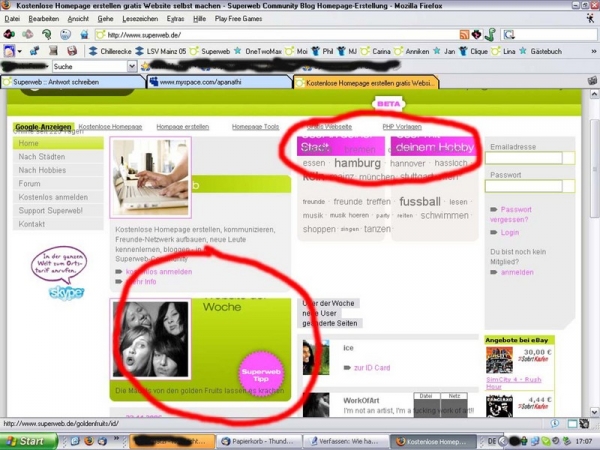Switch to www.myspace.com/apanathi tab

[x=219, y=82]
